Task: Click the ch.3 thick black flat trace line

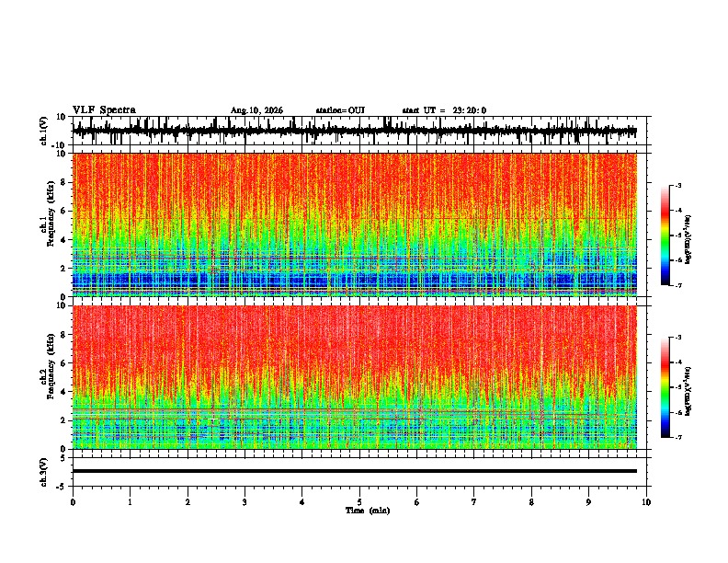Action: (355, 471)
